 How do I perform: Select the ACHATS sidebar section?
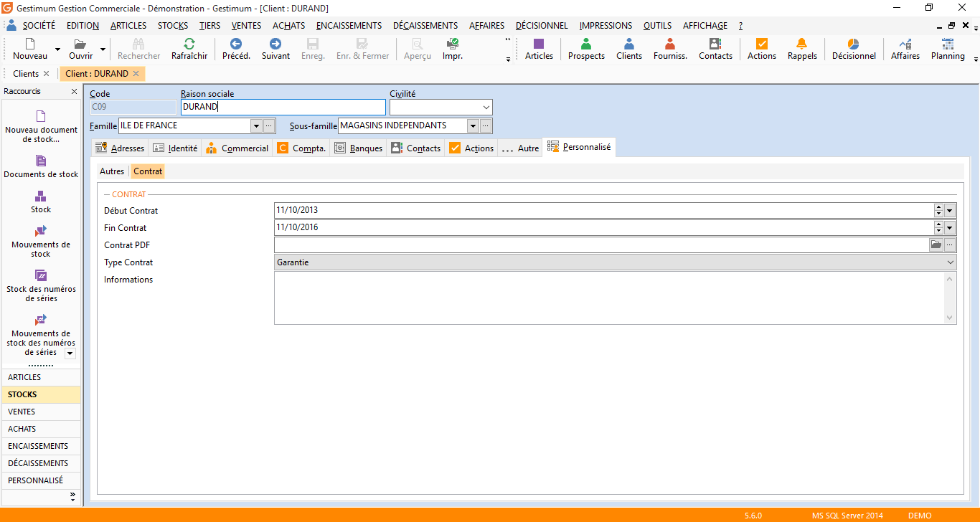pos(41,429)
